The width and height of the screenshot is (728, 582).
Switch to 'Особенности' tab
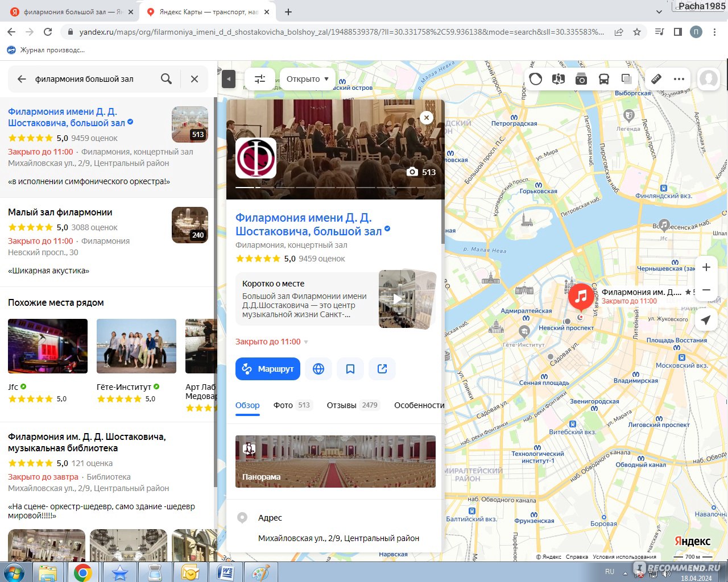tap(419, 405)
